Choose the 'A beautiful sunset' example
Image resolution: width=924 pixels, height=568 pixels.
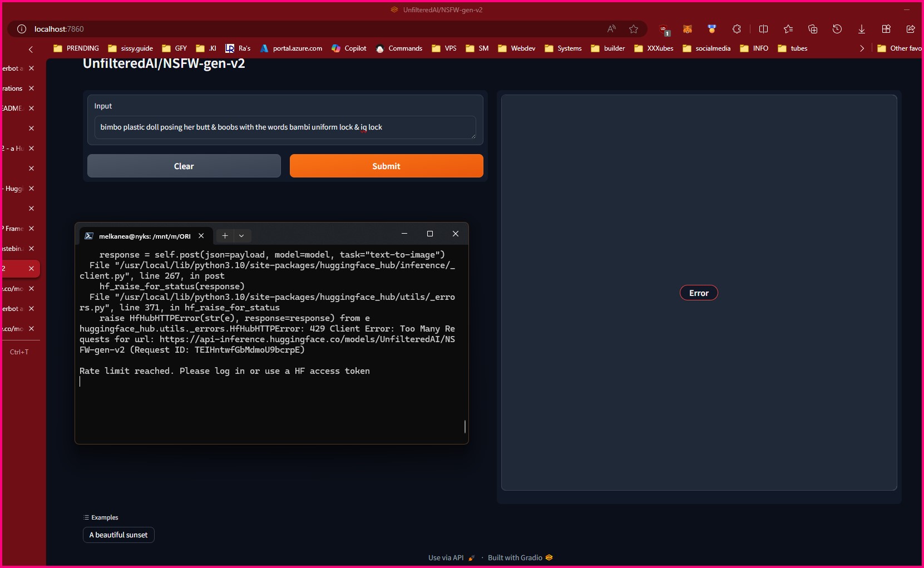(118, 535)
